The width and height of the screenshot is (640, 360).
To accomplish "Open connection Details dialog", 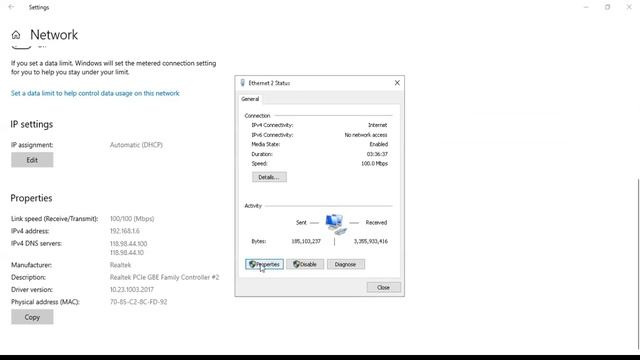I will (269, 177).
